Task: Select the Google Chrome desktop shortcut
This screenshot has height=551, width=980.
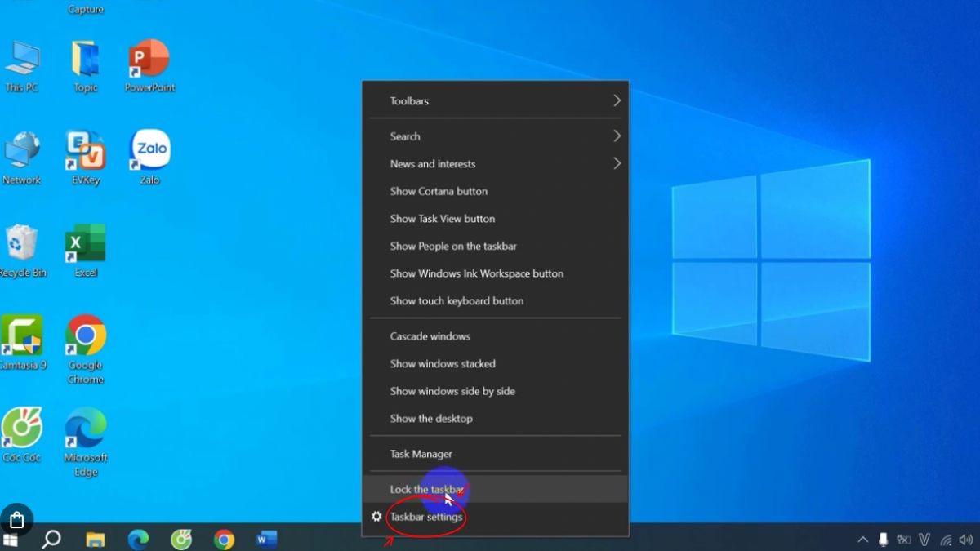Action: pyautogui.click(x=86, y=349)
